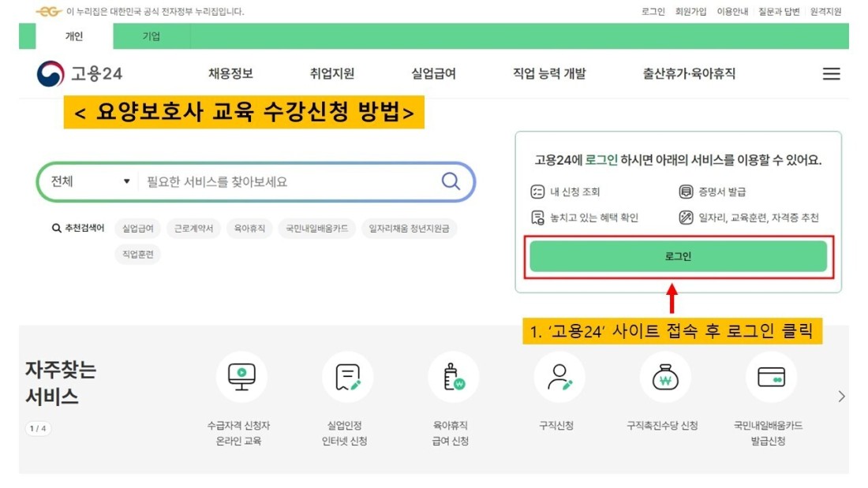Switch to the 기업 tab
The image size is (868, 488).
(152, 36)
